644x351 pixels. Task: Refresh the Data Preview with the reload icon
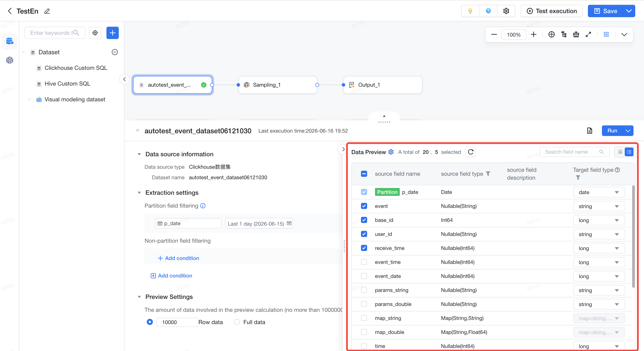pos(471,152)
